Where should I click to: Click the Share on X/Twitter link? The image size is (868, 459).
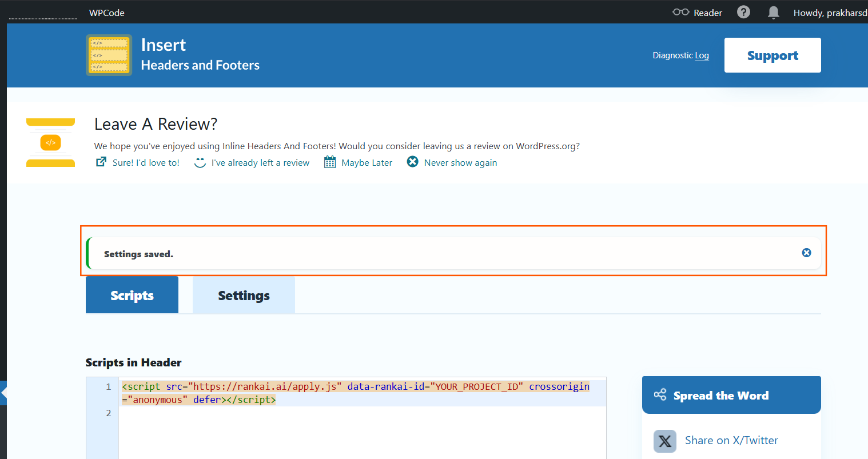[x=731, y=440]
